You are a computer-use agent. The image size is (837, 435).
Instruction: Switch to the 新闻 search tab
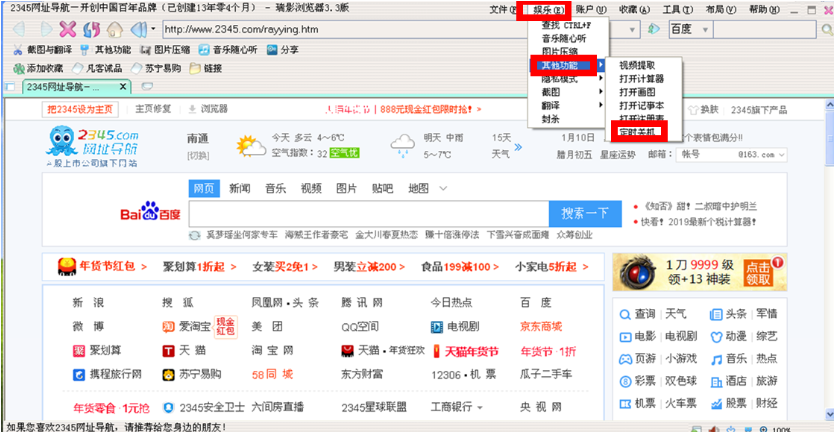[240, 188]
